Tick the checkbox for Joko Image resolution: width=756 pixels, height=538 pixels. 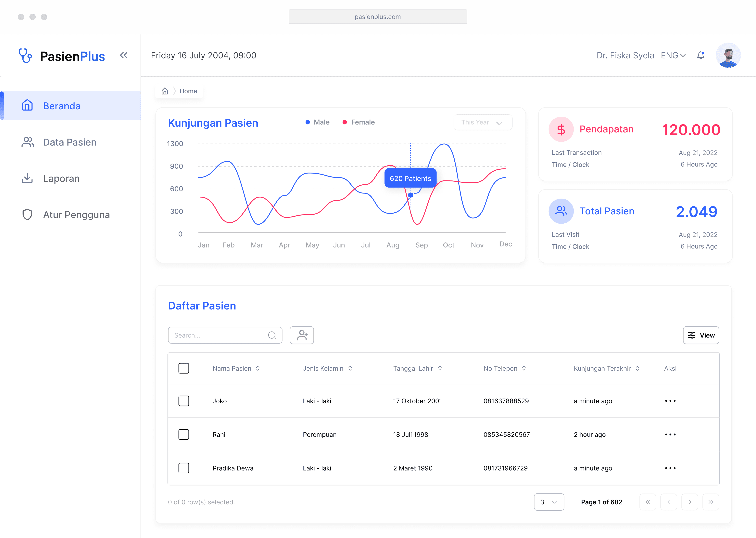[184, 401]
